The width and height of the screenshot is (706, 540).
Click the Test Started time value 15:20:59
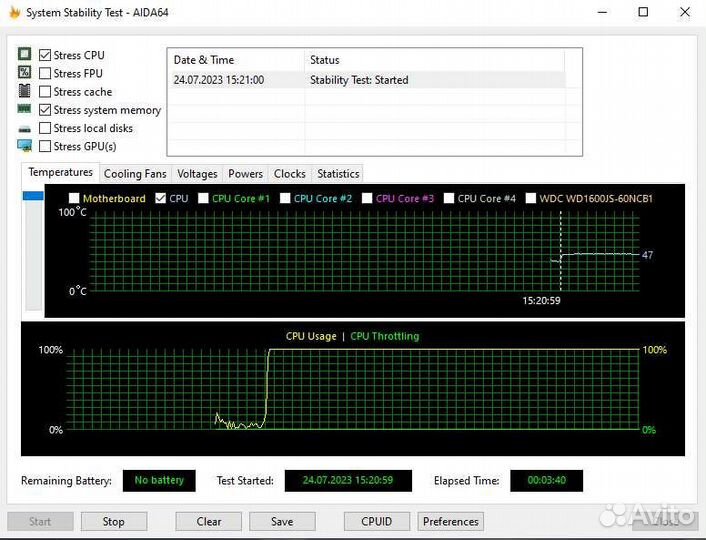click(x=348, y=481)
